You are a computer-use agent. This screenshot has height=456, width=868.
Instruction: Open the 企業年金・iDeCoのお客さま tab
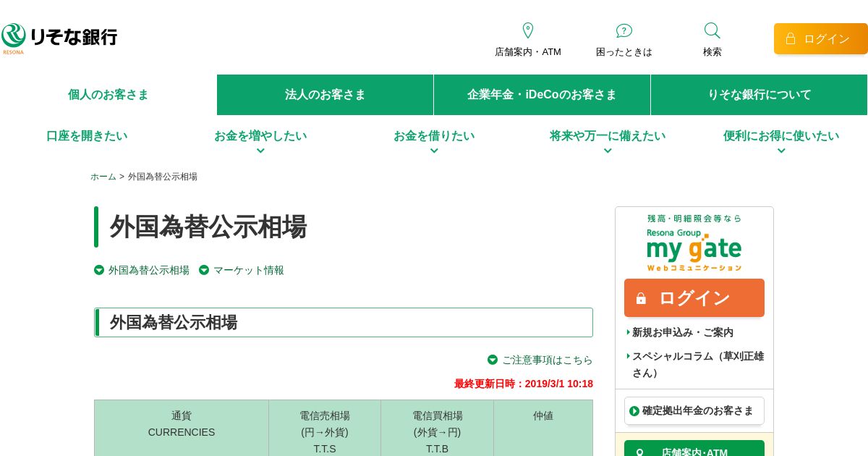pos(542,95)
